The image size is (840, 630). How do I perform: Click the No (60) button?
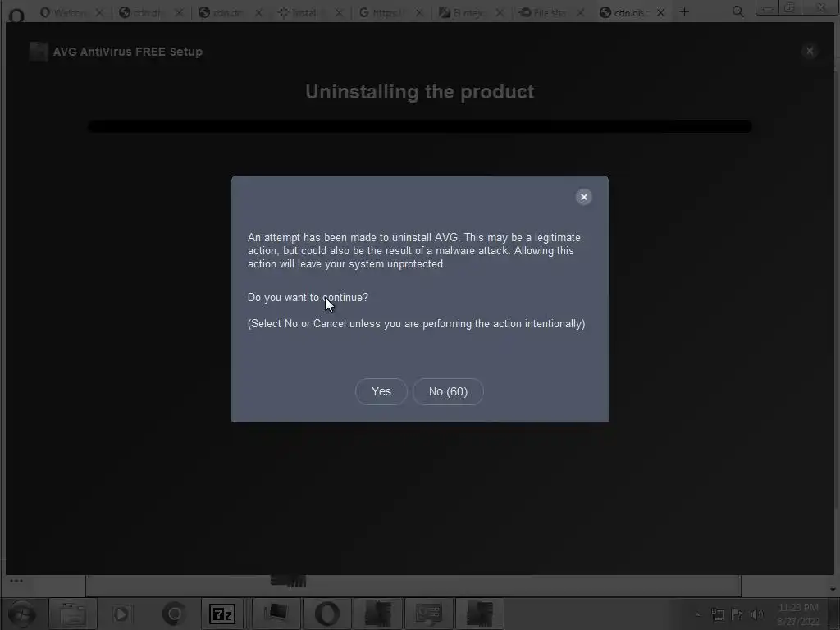point(448,391)
